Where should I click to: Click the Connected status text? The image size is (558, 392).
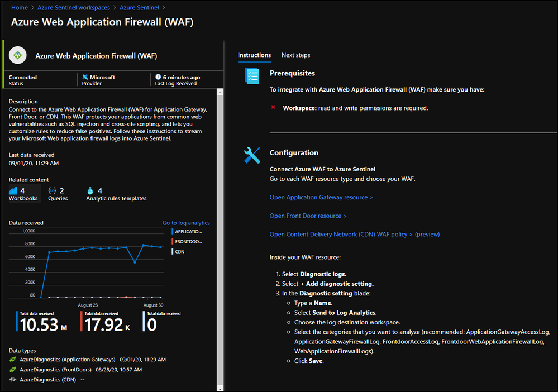tap(23, 77)
